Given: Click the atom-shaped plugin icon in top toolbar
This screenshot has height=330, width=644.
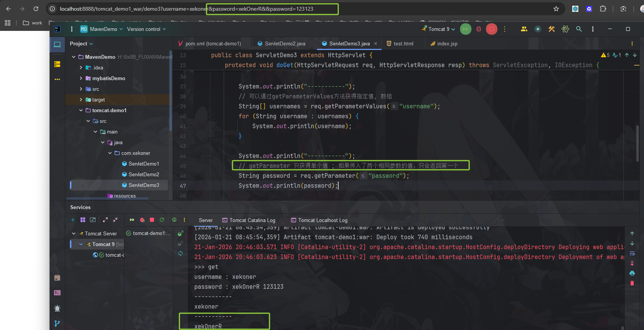Looking at the screenshot, I should [565, 29].
